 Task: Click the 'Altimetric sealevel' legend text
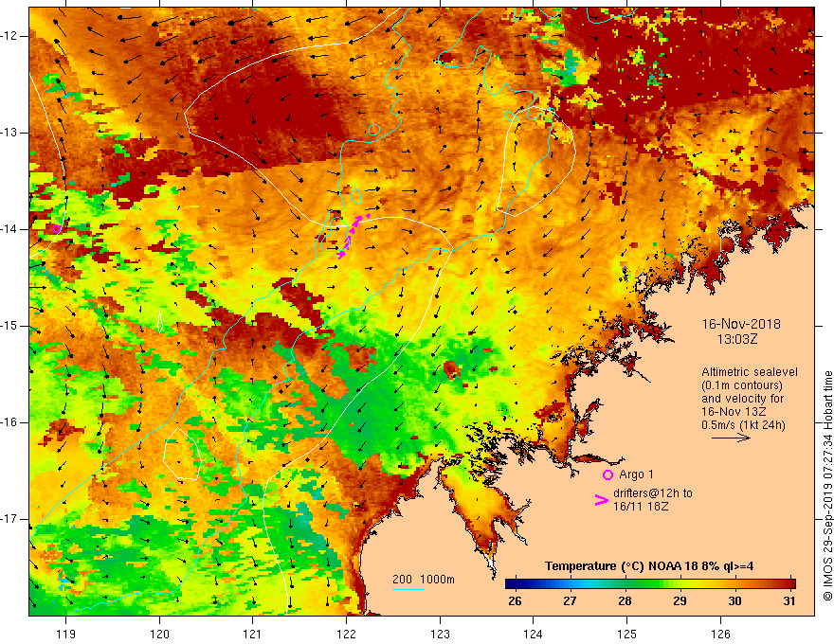(x=750, y=372)
